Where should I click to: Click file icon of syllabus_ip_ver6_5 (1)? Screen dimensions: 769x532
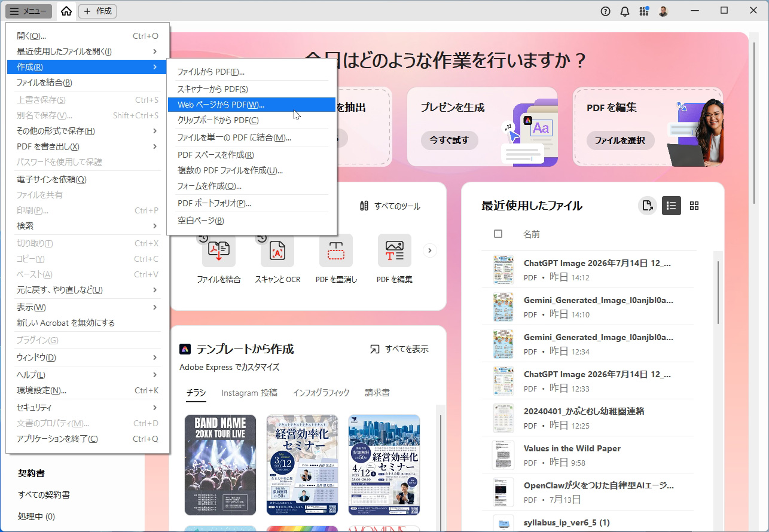(503, 522)
